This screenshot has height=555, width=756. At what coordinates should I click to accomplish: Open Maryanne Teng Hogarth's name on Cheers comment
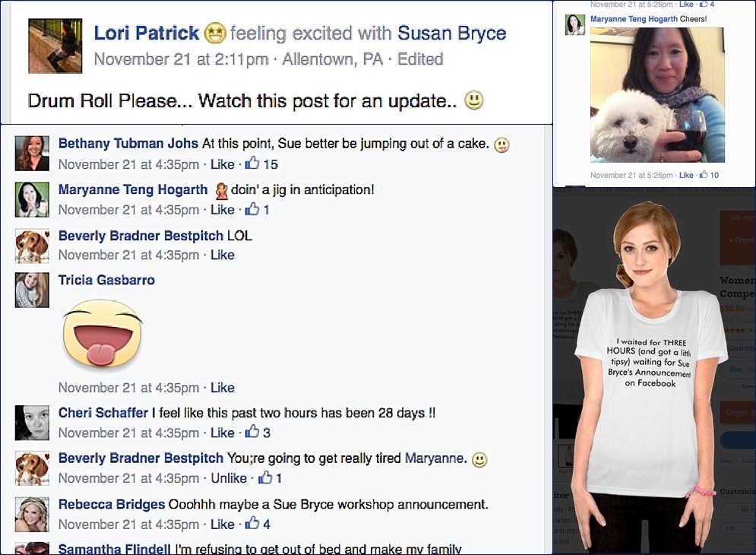click(x=634, y=19)
